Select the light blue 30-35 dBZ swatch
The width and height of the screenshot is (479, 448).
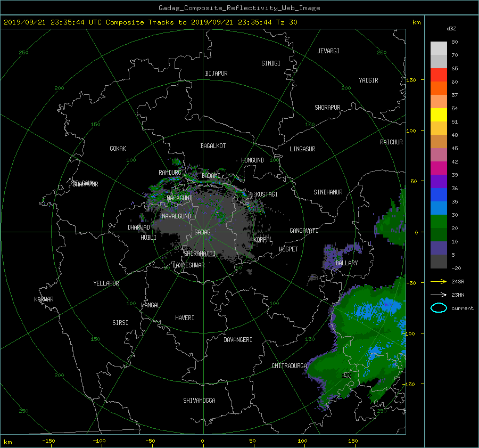click(439, 208)
